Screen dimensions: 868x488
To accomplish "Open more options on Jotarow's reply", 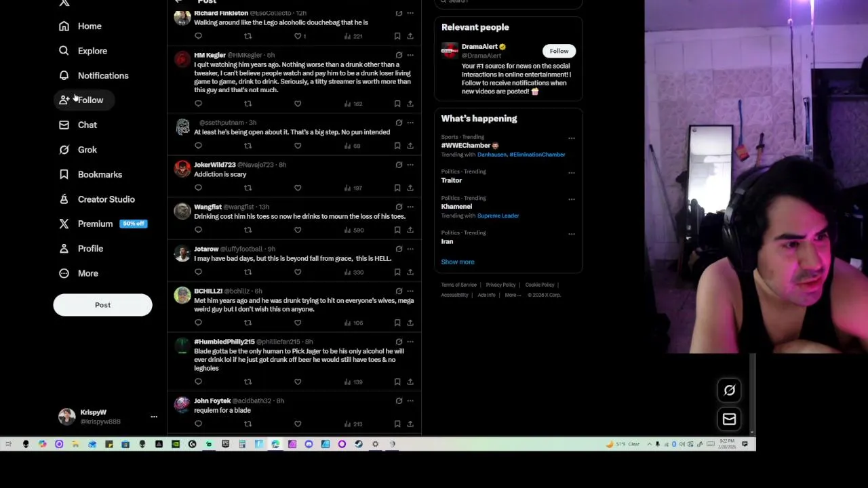I will pos(410,249).
